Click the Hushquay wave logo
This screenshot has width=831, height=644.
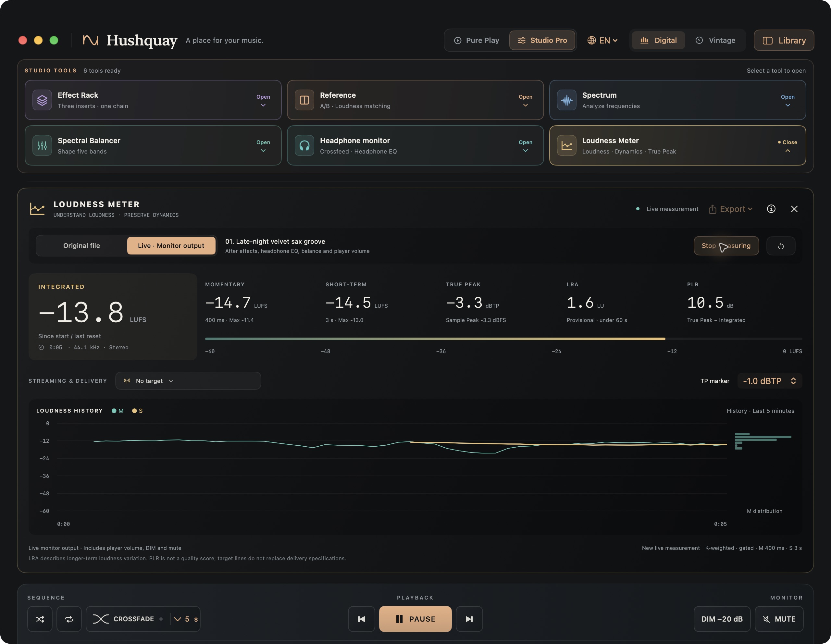(91, 40)
